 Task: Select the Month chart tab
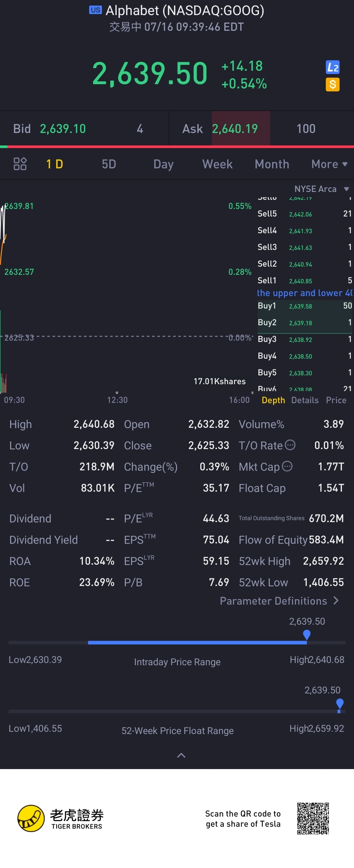272,164
